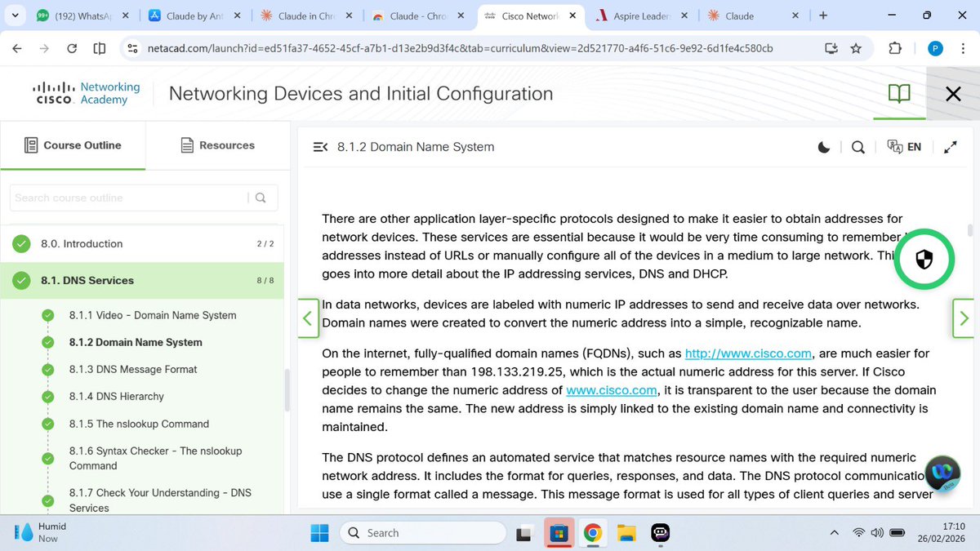Open the course book icon in header
The image size is (980, 551).
tap(899, 93)
